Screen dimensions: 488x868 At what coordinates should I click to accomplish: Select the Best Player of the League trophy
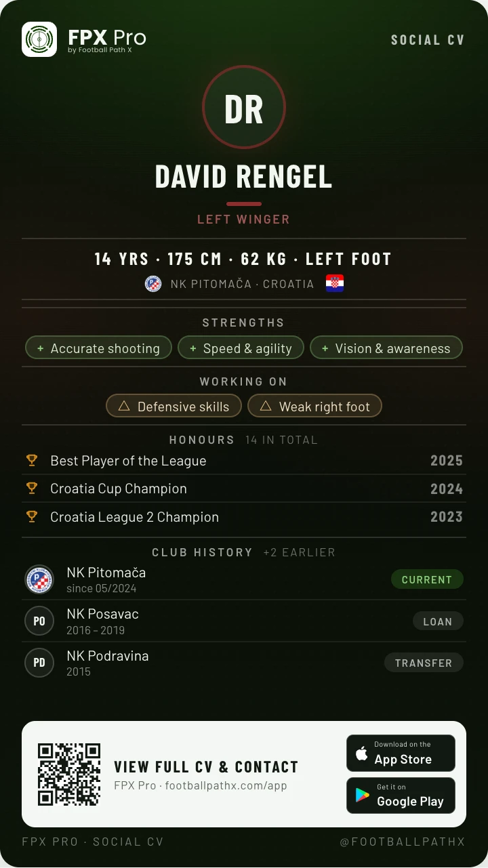[x=32, y=461]
